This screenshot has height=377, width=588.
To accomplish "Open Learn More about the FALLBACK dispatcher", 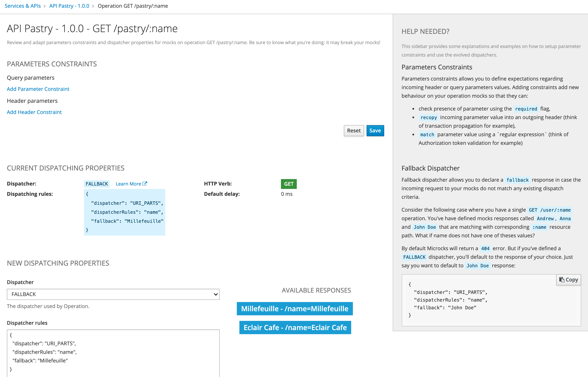I will click(129, 184).
